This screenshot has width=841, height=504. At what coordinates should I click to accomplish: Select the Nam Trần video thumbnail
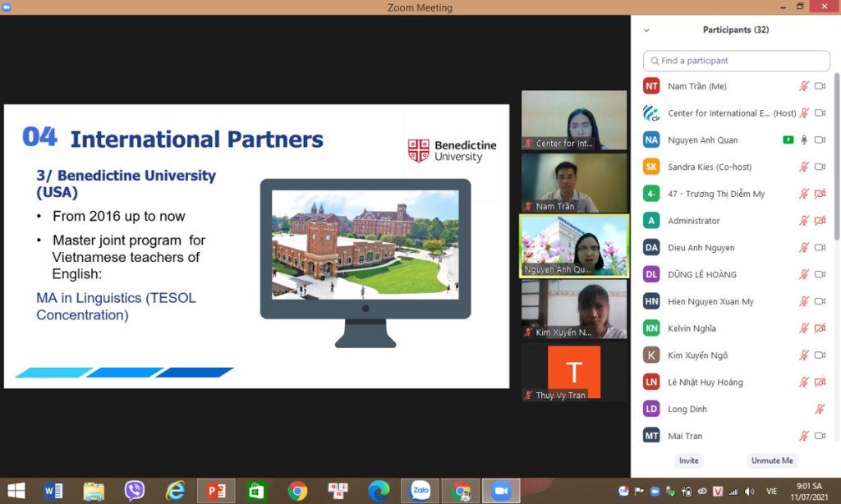574,183
